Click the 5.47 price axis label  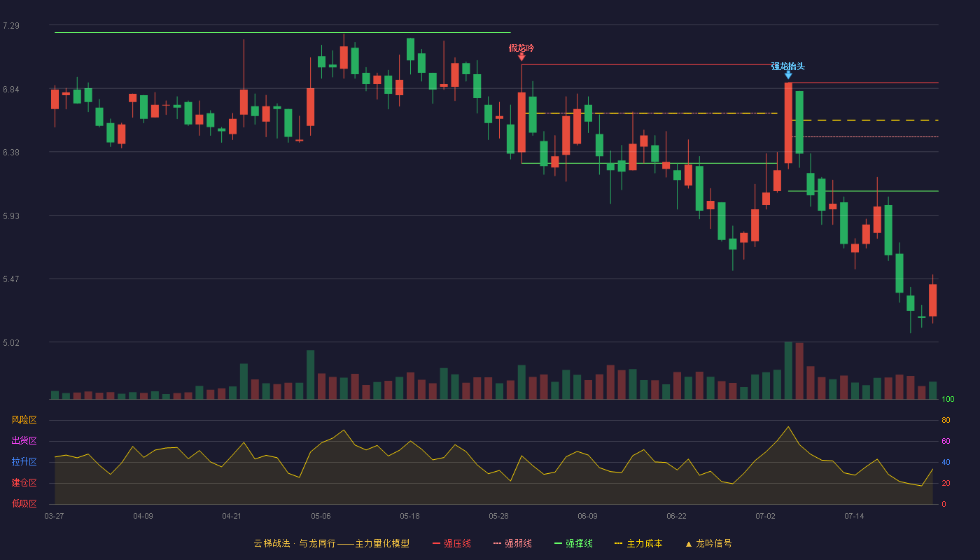11,279
